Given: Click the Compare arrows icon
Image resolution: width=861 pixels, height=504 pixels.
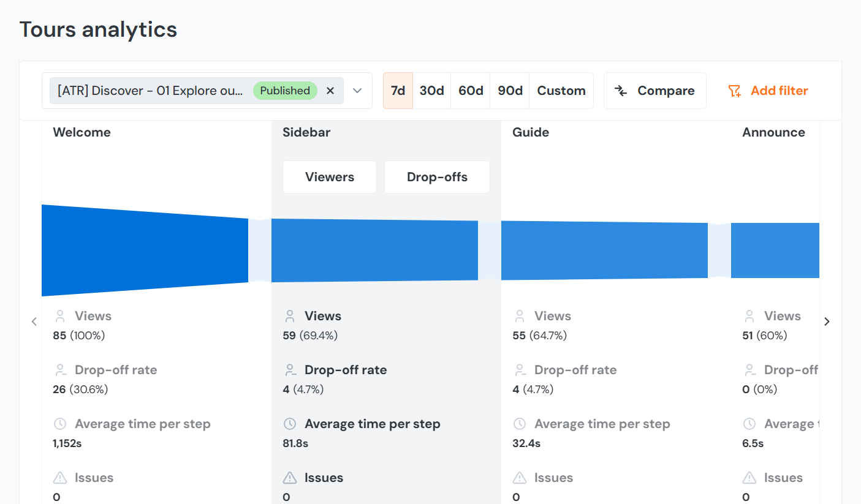Looking at the screenshot, I should 621,91.
